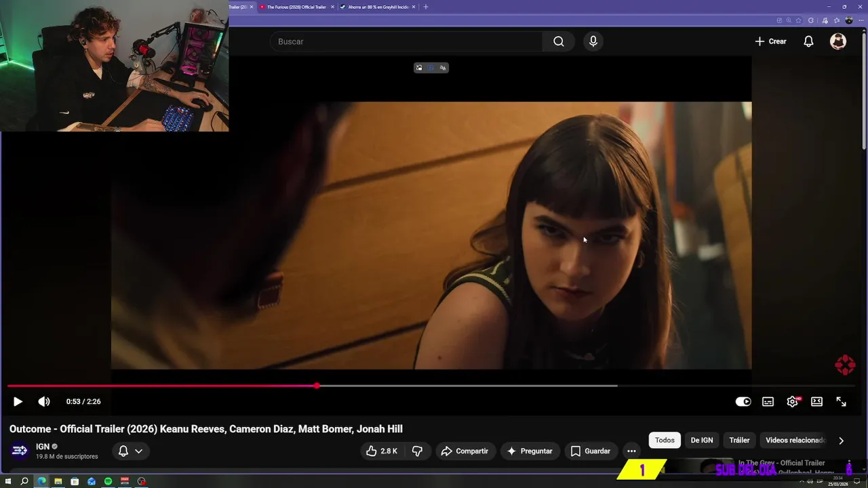Open Microsoft Edge from the taskbar
868x488 pixels.
(x=41, y=481)
